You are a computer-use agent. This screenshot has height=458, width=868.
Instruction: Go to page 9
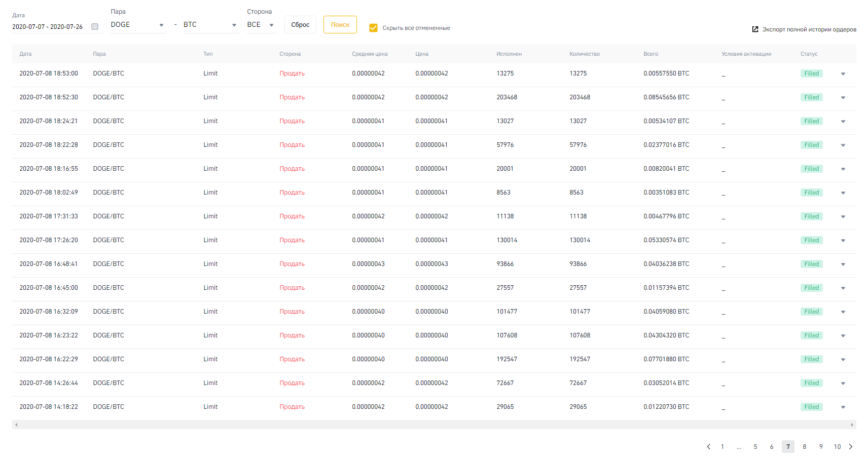coord(821,447)
